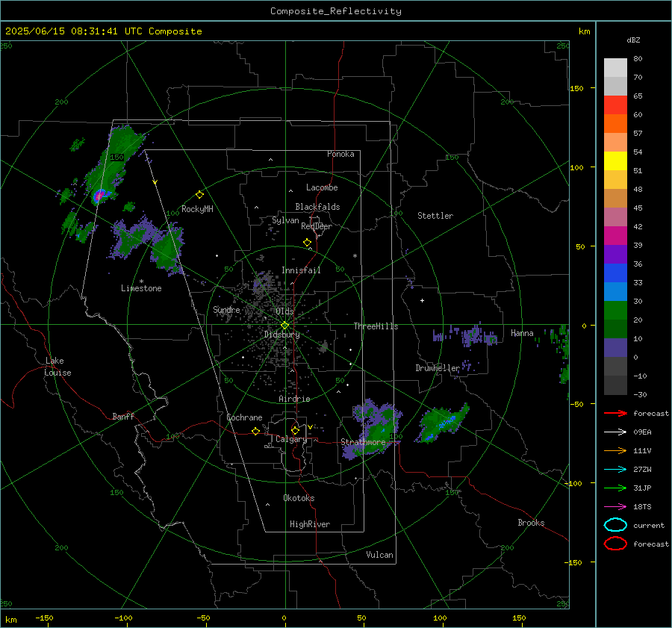Click the yellow diamond marker near RockyMH
Viewport: 672px width, 628px height.
tap(199, 195)
